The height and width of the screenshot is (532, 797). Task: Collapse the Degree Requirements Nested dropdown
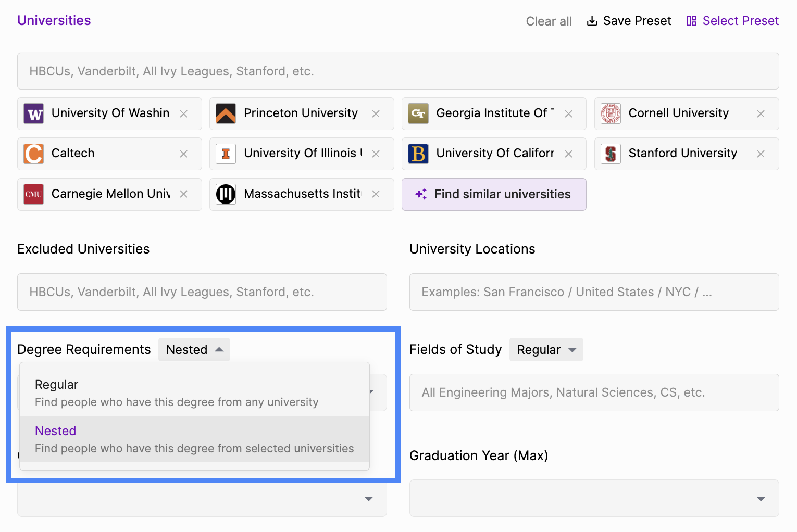pyautogui.click(x=194, y=350)
